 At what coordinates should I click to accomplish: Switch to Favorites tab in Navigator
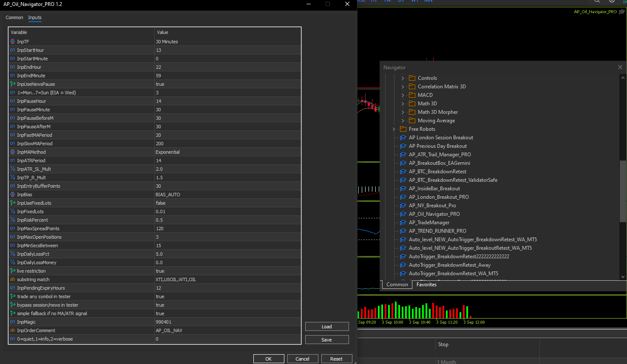(426, 285)
